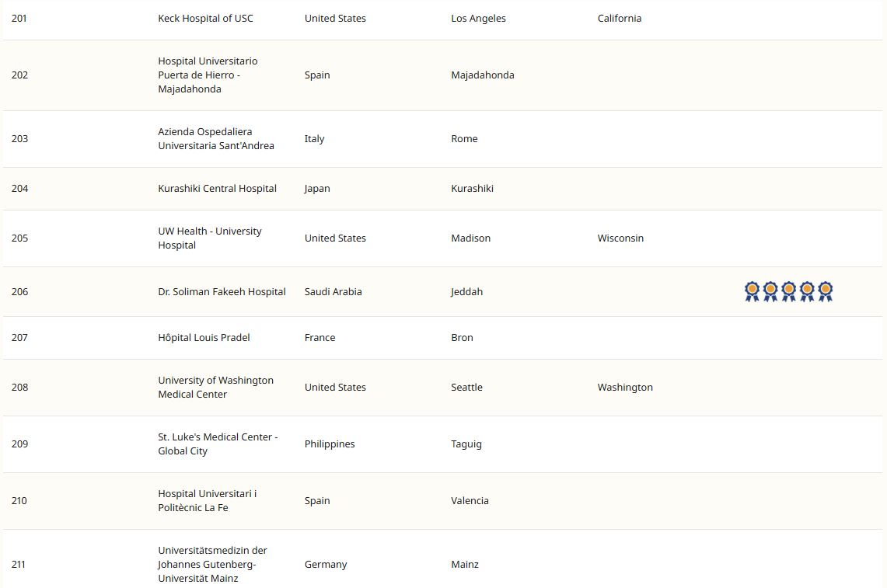Select the California state cell
This screenshot has height=588, width=887.
tap(620, 19)
